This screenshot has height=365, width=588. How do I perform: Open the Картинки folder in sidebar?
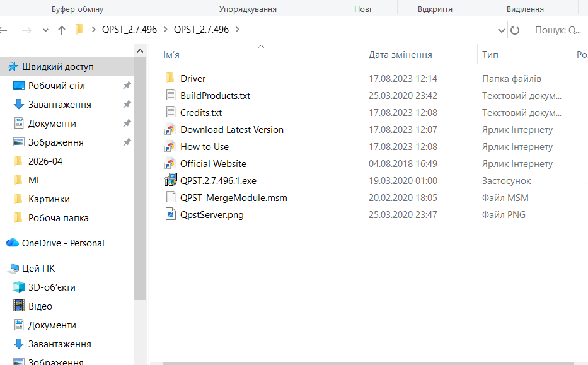pos(49,199)
